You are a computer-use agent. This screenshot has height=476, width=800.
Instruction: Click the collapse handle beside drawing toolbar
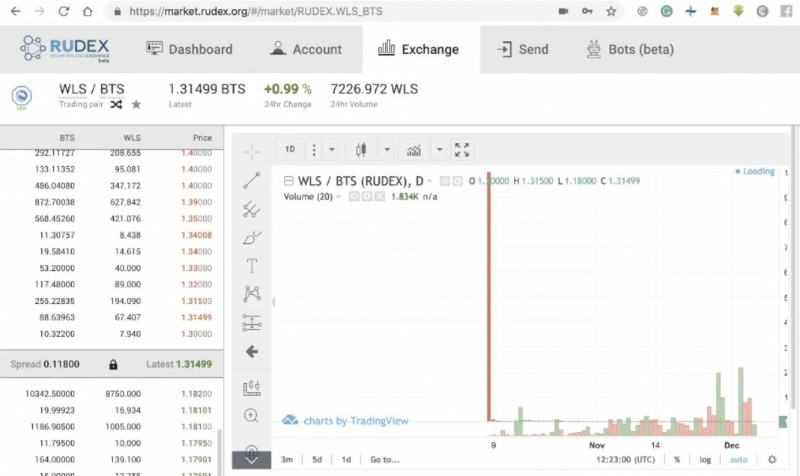pos(273,302)
